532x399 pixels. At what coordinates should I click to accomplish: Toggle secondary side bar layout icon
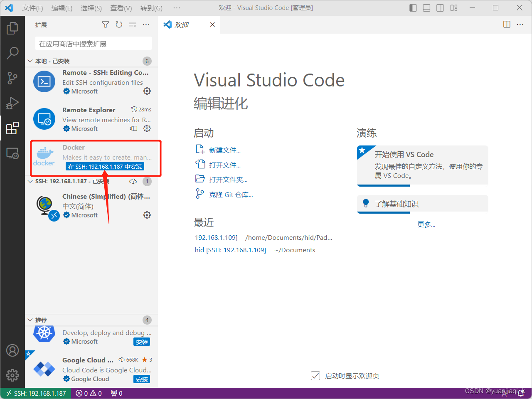click(x=440, y=8)
